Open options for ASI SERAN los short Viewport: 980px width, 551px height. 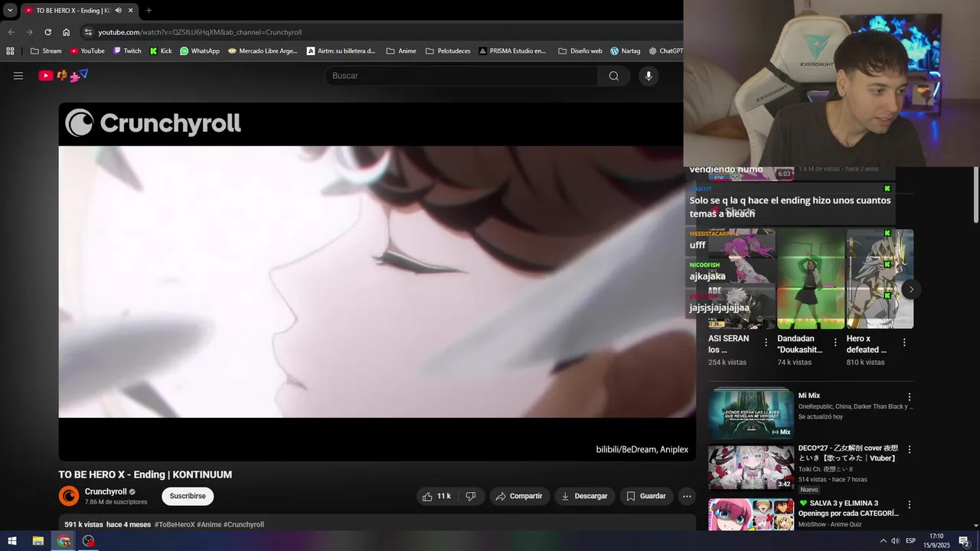766,342
